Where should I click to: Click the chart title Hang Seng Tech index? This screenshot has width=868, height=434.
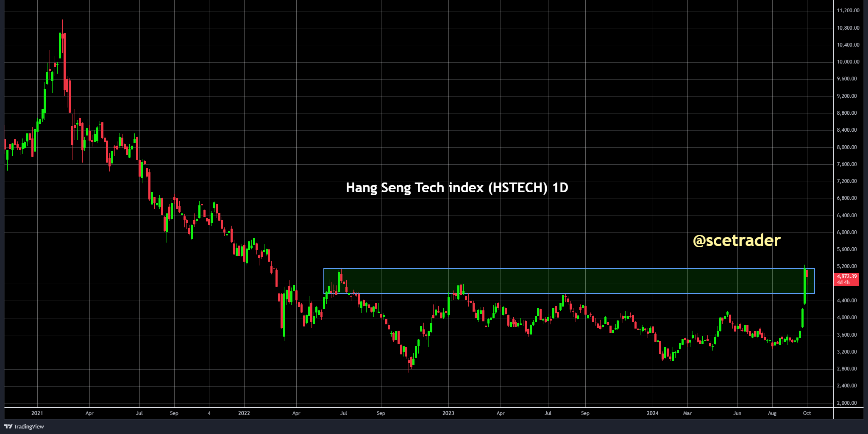(x=456, y=188)
